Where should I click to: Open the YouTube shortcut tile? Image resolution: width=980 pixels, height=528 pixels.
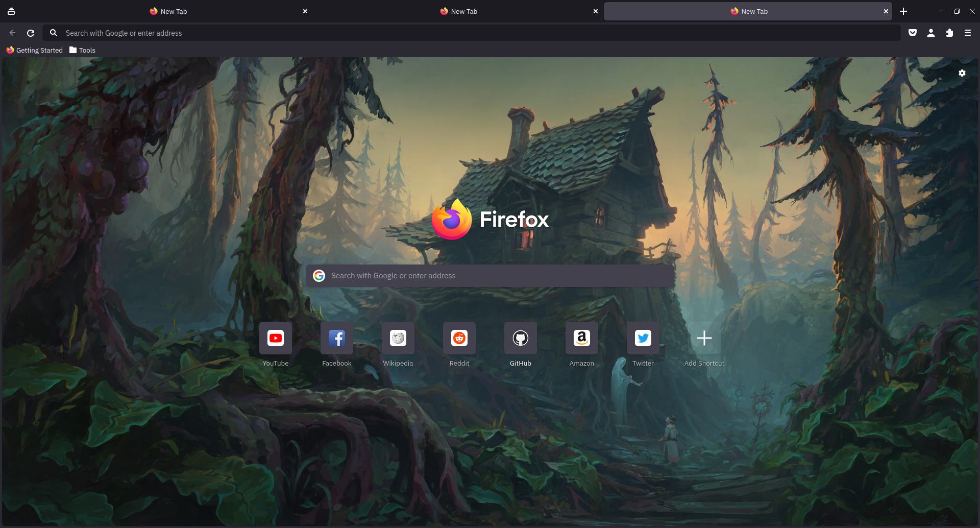276,338
